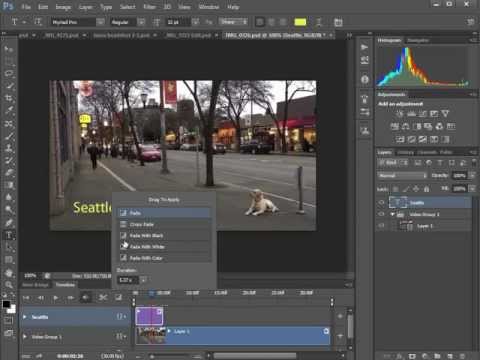Click the timeline play button
Viewport: 480px width, 360px height.
(x=56, y=297)
